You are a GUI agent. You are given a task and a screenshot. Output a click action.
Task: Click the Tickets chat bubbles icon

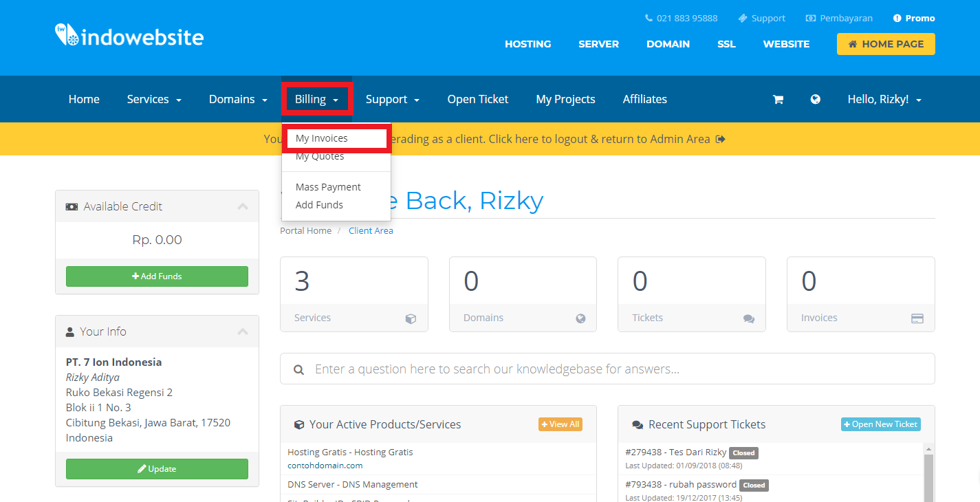(x=748, y=318)
